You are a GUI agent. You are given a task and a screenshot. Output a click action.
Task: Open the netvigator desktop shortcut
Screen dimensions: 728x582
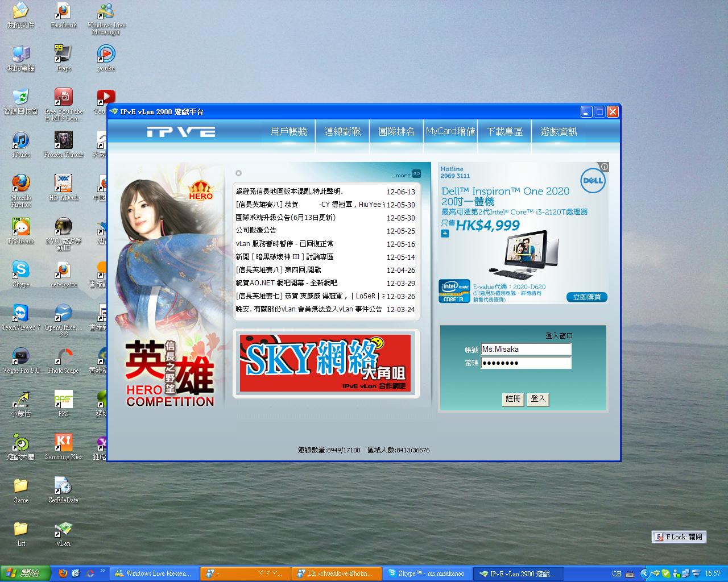(63, 275)
